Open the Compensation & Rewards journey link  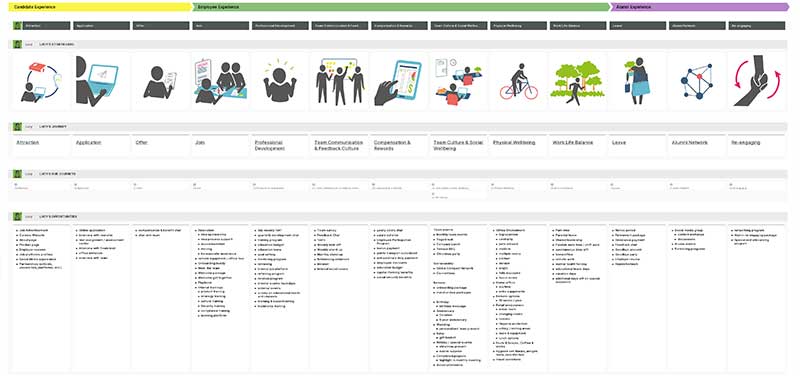[x=392, y=145]
